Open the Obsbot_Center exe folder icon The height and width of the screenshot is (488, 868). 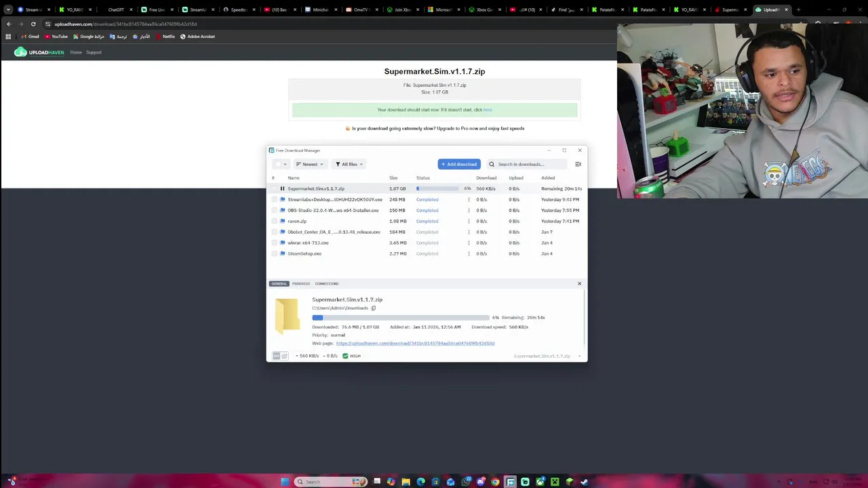283,232
